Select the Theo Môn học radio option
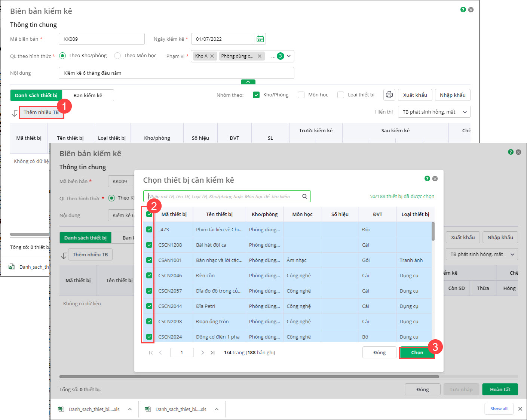Screen dimensions: 527x420 click(x=117, y=56)
